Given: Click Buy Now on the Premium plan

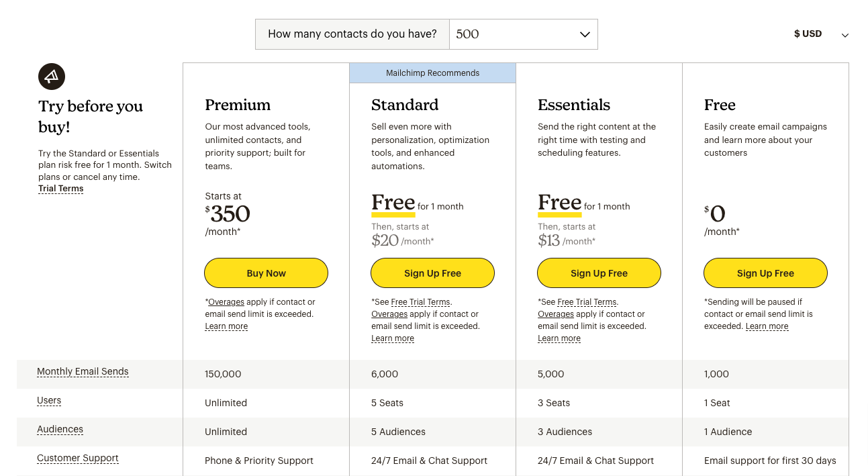Looking at the screenshot, I should (266, 273).
